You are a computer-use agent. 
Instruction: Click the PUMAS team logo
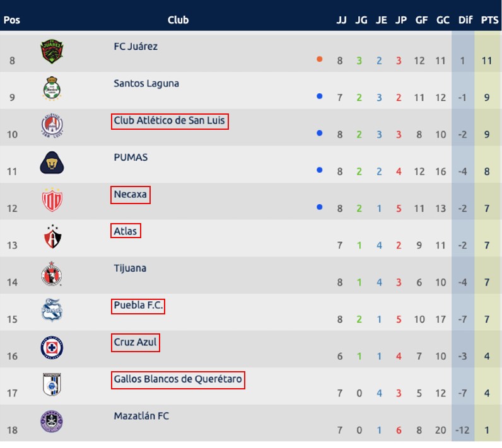click(x=52, y=163)
